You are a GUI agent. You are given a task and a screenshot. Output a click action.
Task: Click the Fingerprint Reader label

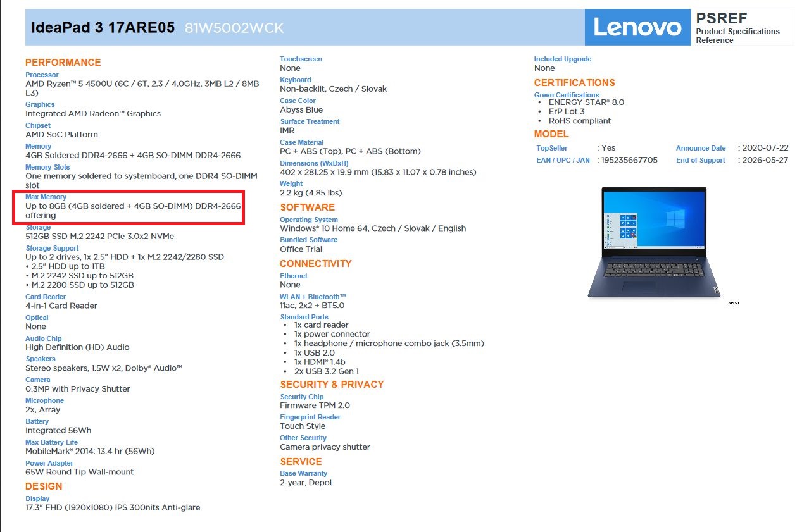(310, 417)
